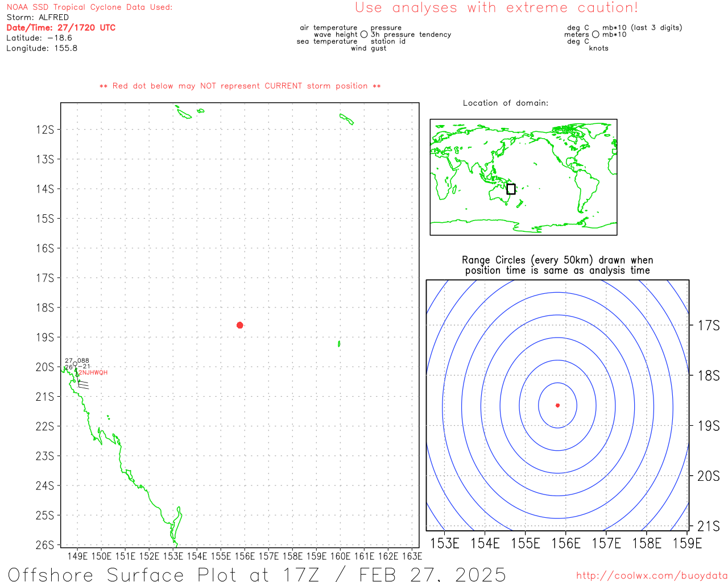Click the red storm position dot on main map
Screen dimensions: 728x582
point(240,325)
